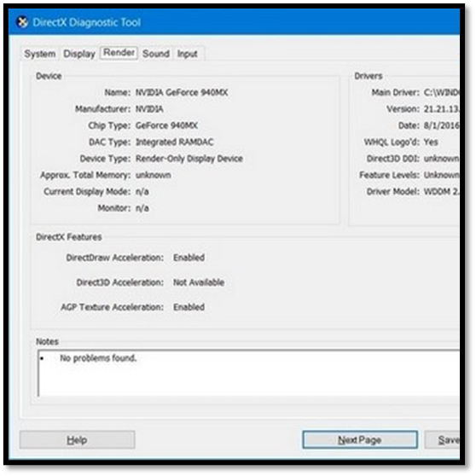Click the NVIDIA GeForce 940MX device name
Screen dimensions: 476x476
pyautogui.click(x=182, y=92)
